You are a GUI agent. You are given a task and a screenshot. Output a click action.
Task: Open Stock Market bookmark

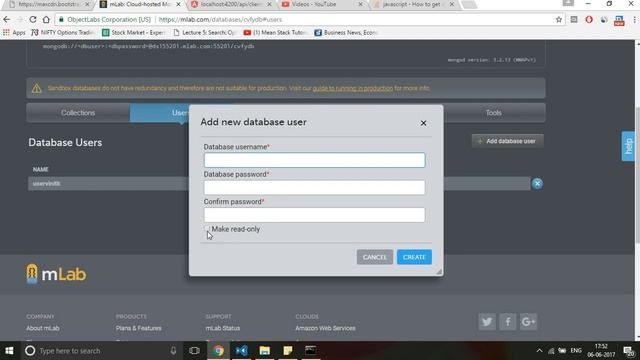tap(133, 32)
